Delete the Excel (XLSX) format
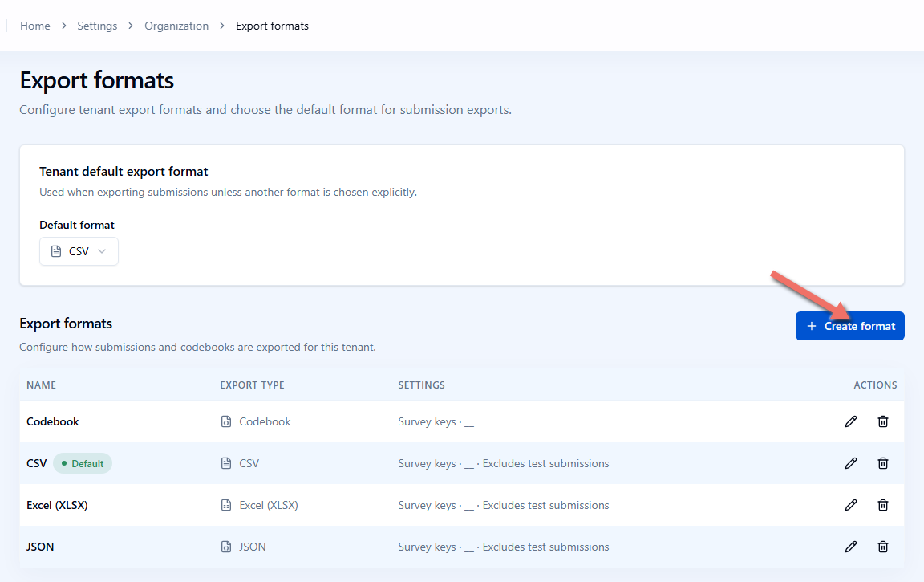Image resolution: width=924 pixels, height=582 pixels. [883, 506]
